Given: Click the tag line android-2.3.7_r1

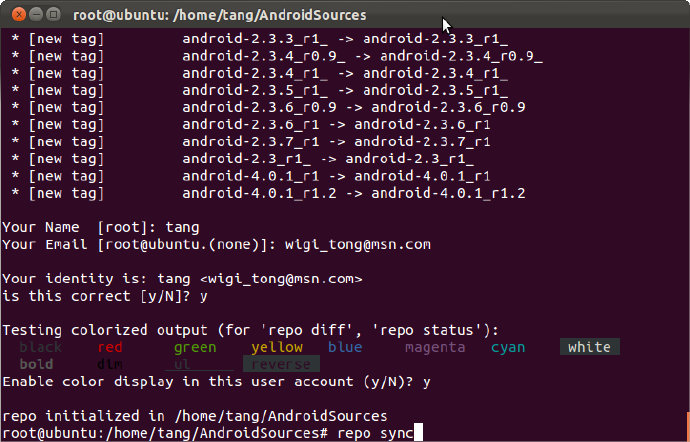Looking at the screenshot, I should tap(251, 142).
